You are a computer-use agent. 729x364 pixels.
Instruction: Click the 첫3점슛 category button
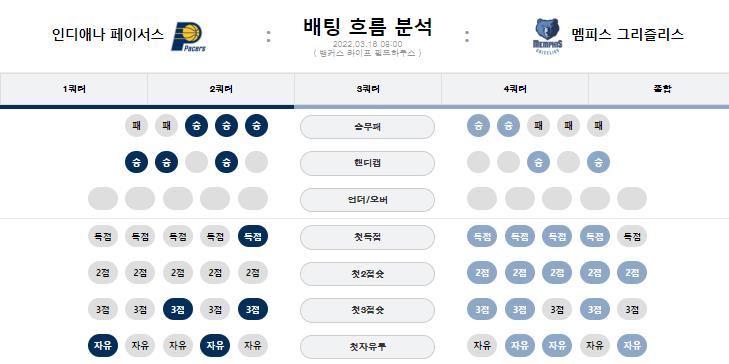pos(367,311)
